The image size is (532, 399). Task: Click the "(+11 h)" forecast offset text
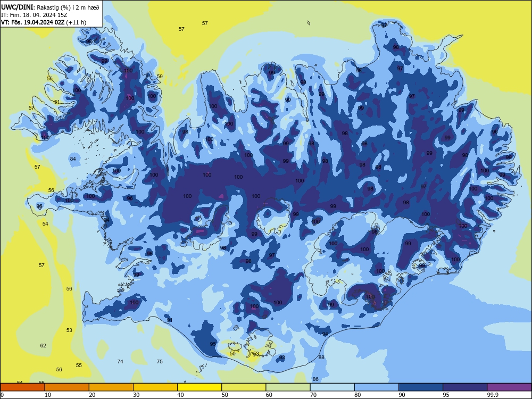76,22
